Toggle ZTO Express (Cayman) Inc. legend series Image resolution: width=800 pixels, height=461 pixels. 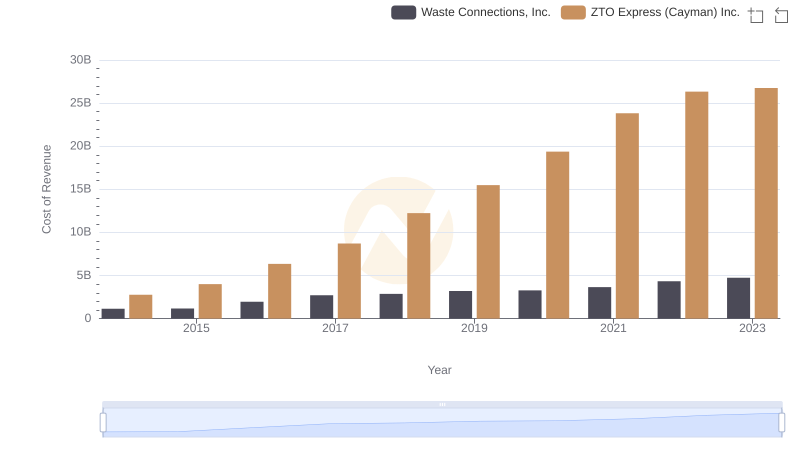(x=650, y=12)
